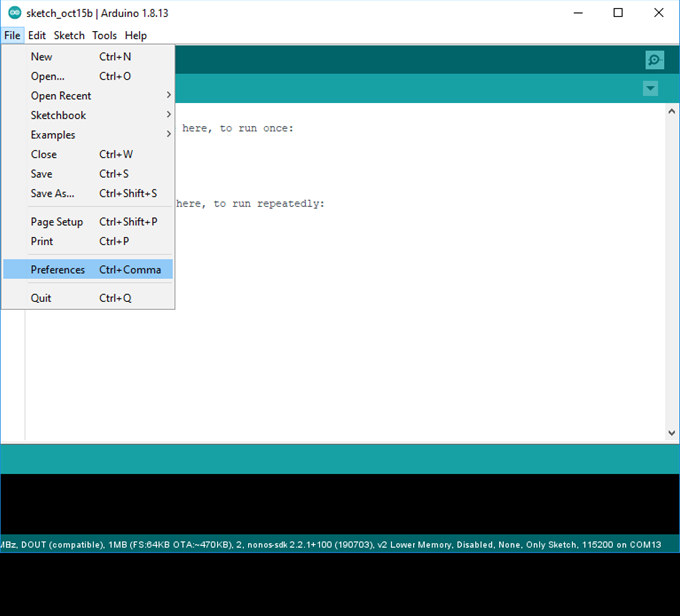
Task: Select Open... in the File menu
Action: point(88,76)
